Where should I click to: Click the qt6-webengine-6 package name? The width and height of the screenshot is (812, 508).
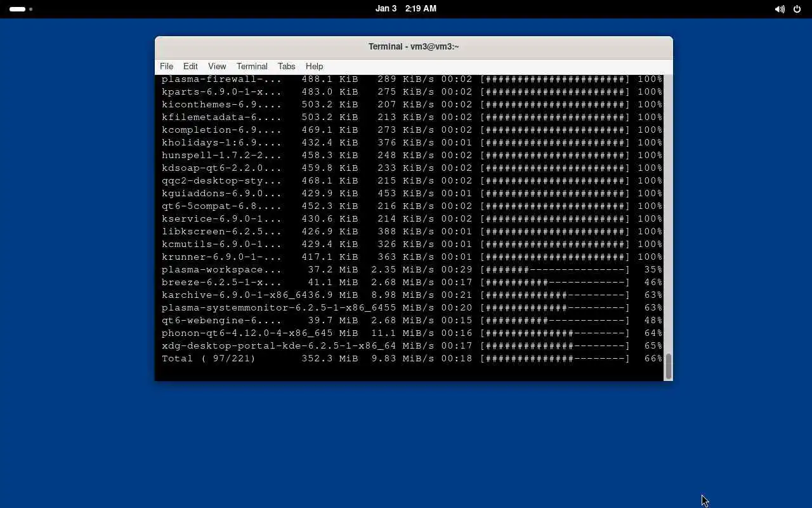(221, 321)
